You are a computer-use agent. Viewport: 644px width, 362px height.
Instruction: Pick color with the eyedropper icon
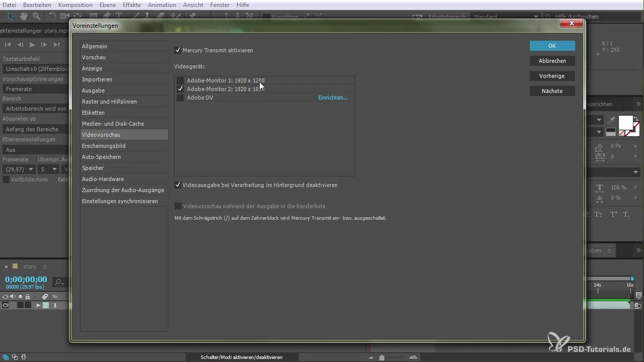611,120
